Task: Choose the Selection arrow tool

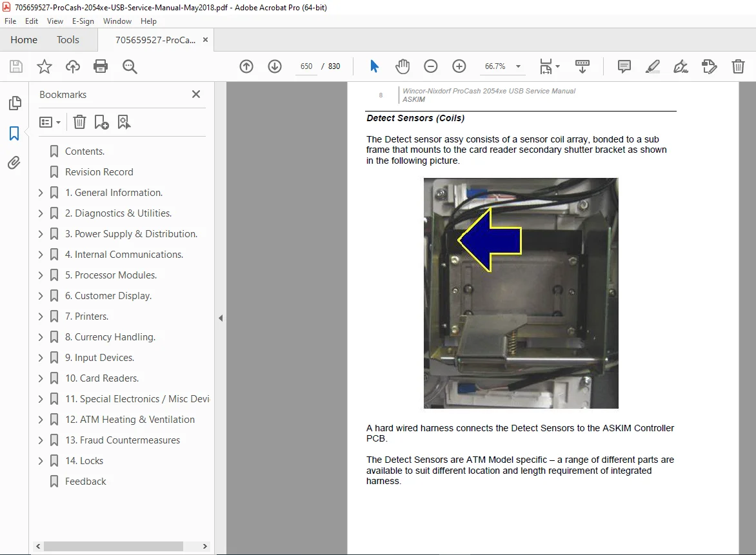Action: [374, 66]
